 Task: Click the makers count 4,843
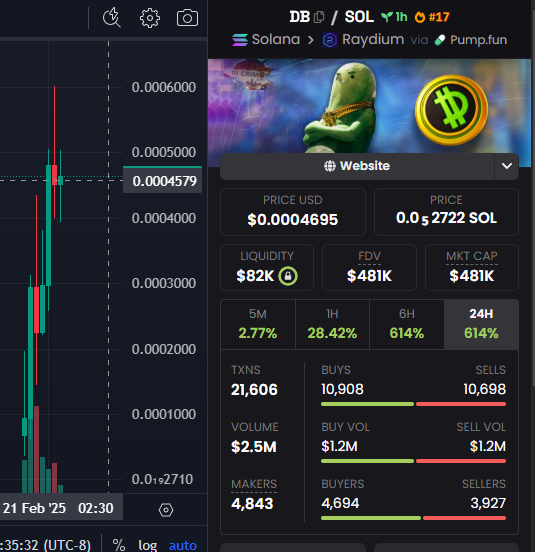[x=252, y=504]
